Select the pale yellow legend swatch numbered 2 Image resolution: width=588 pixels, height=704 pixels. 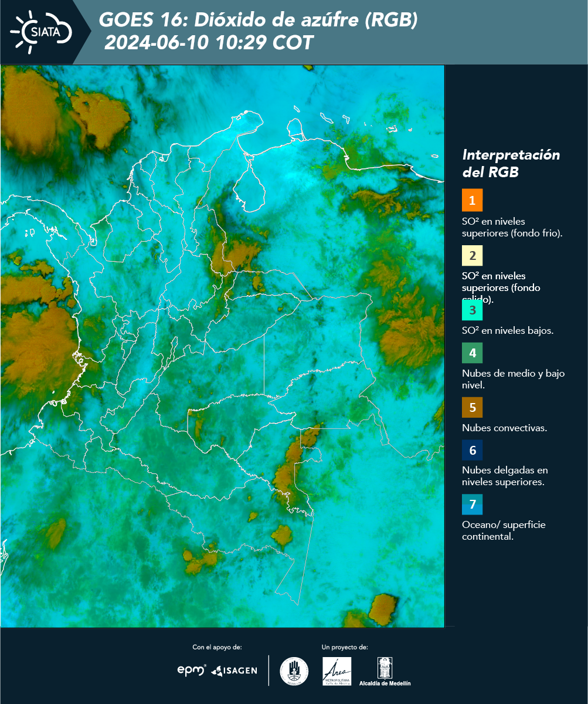click(472, 255)
